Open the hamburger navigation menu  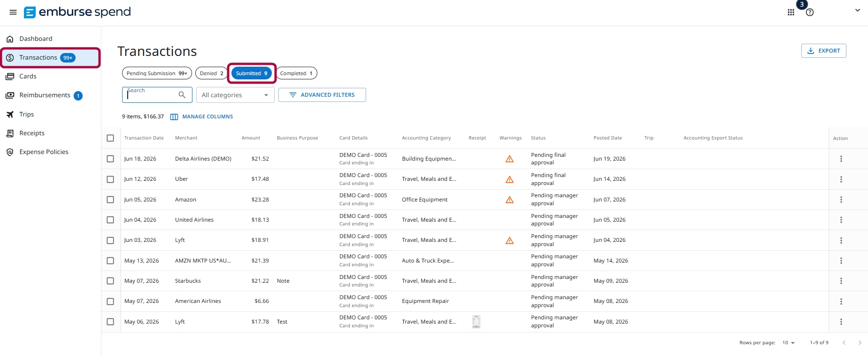pos(13,12)
